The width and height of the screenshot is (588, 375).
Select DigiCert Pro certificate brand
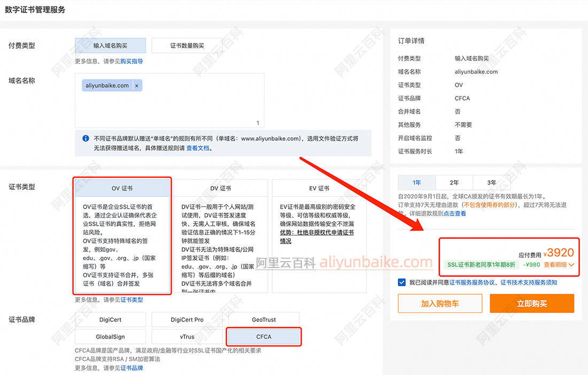[x=187, y=319]
